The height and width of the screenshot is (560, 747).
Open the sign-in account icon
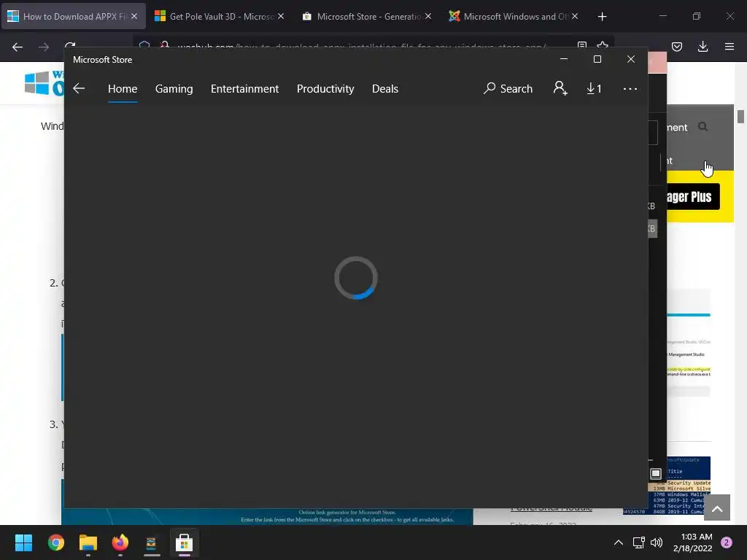coord(560,88)
